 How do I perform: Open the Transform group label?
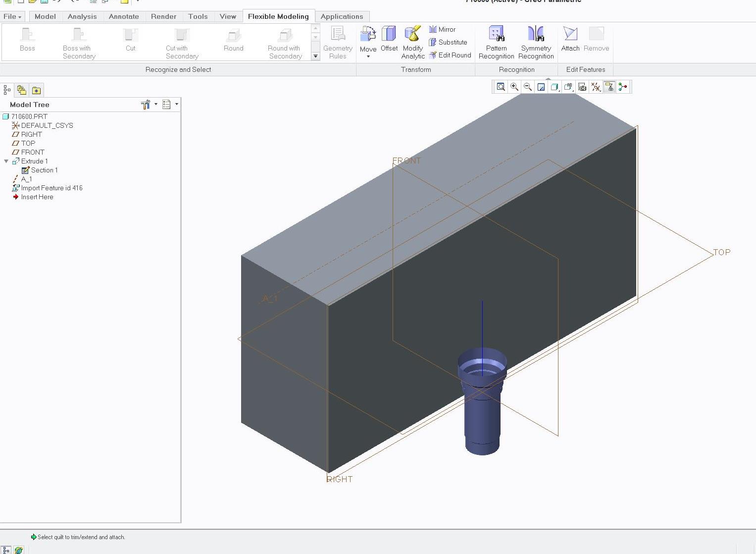[x=416, y=69]
